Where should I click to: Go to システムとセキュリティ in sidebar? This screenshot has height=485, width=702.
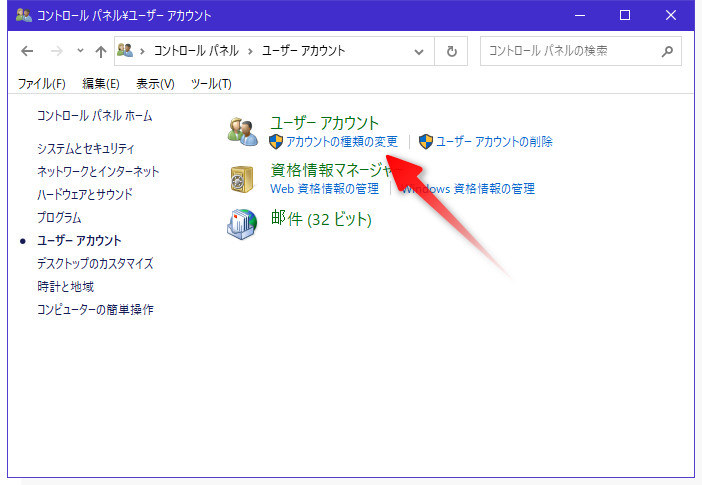tap(85, 148)
